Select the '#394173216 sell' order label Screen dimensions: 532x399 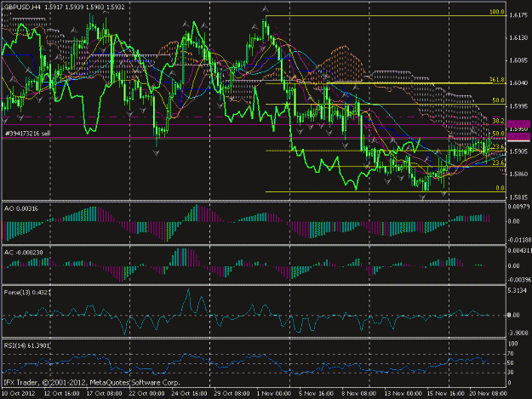click(x=28, y=134)
